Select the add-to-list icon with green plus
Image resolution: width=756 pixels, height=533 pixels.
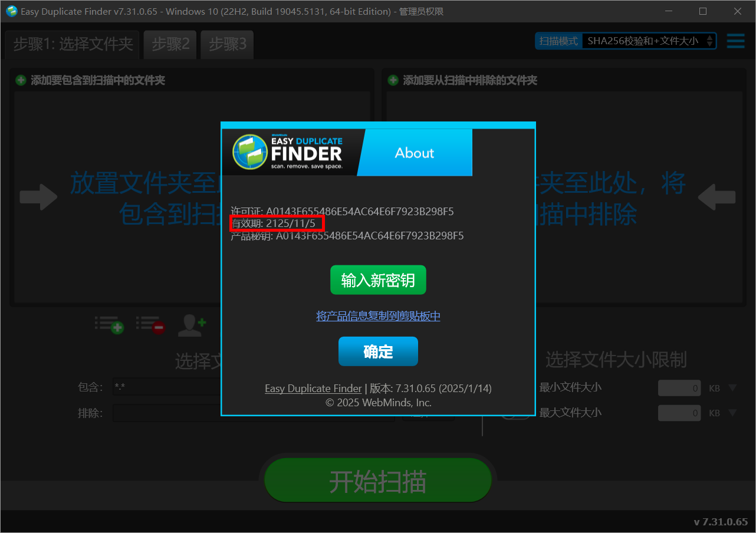[110, 325]
